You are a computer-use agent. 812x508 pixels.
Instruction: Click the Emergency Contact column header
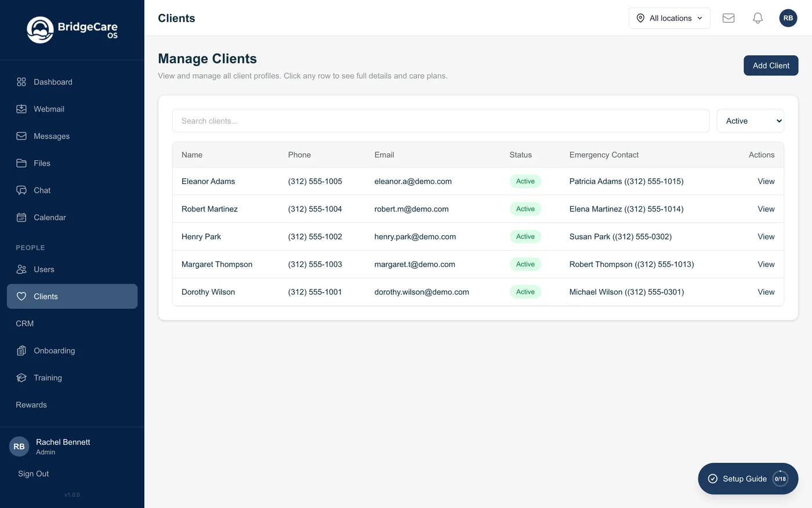604,155
